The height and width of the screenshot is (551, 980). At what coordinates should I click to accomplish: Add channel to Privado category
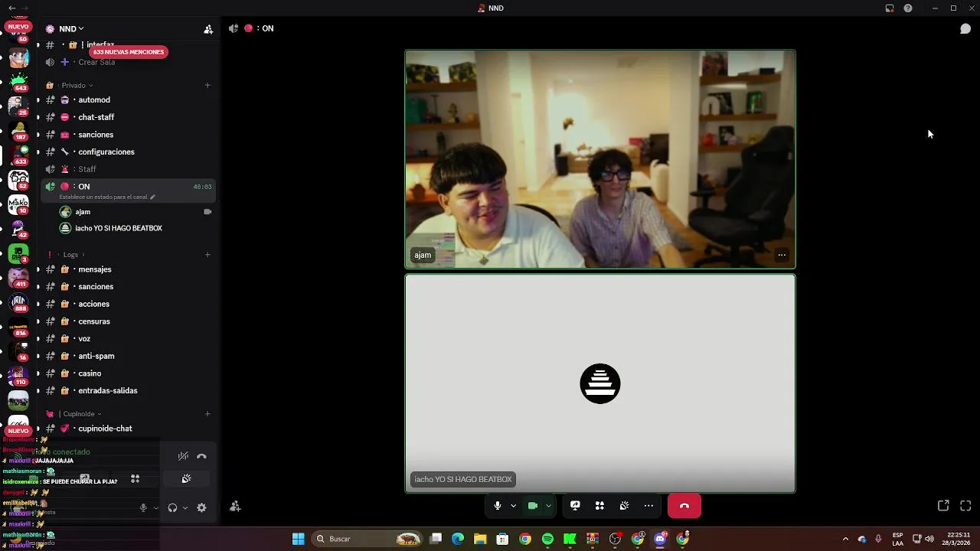point(207,85)
